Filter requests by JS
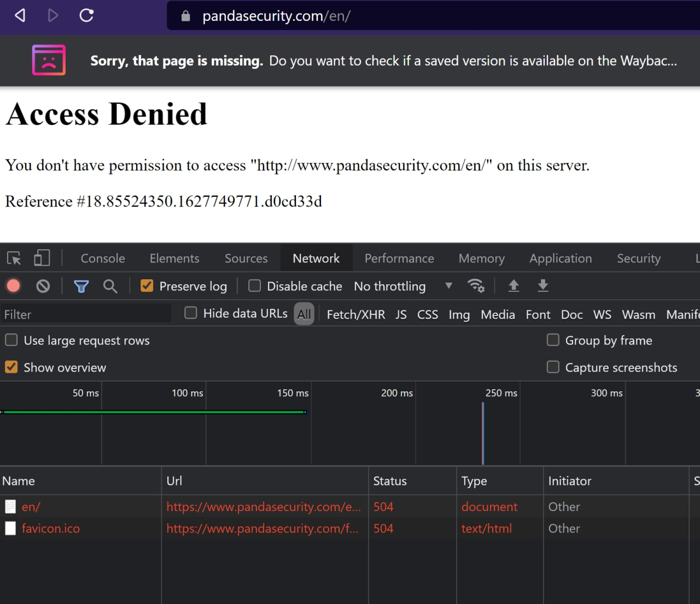The image size is (700, 604). [x=401, y=314]
